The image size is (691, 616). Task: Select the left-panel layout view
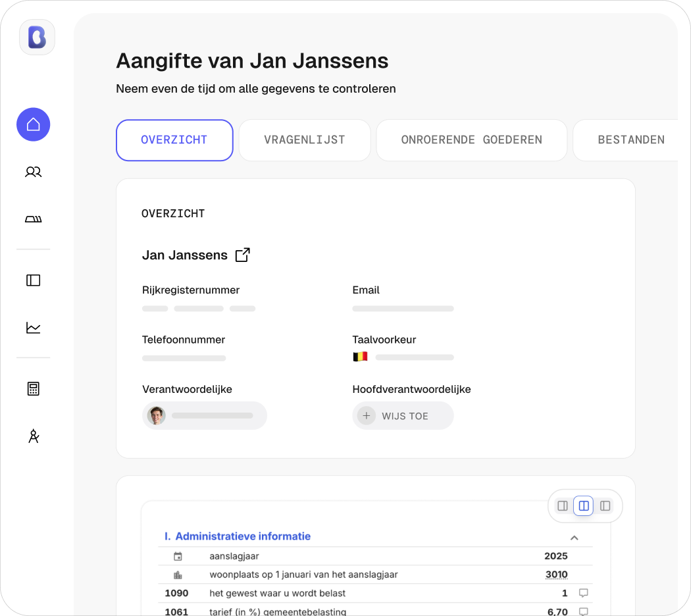[605, 506]
